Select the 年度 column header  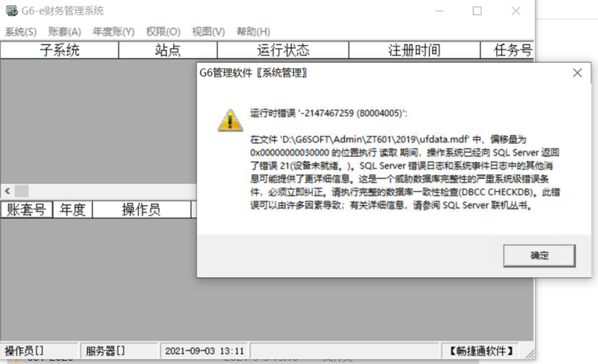pos(72,210)
